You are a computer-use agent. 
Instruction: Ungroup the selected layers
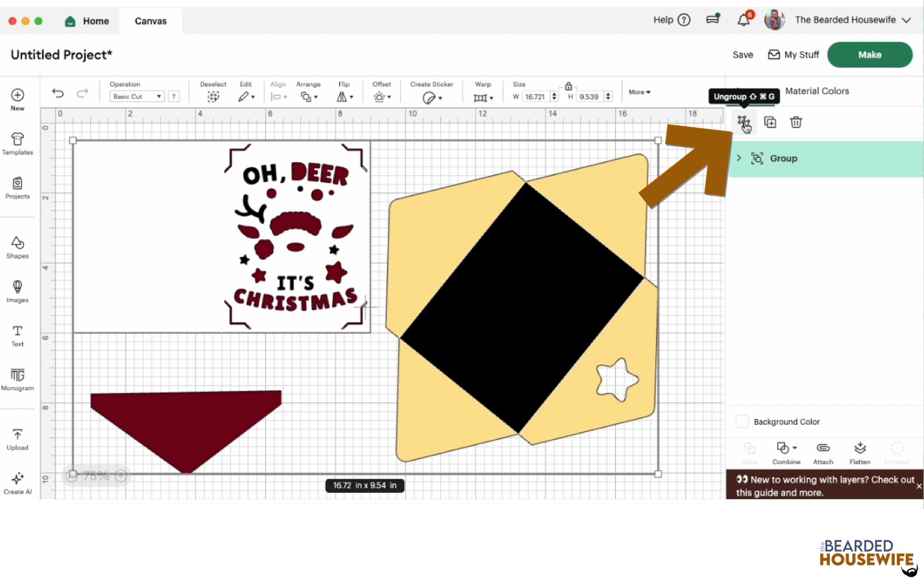pyautogui.click(x=744, y=122)
